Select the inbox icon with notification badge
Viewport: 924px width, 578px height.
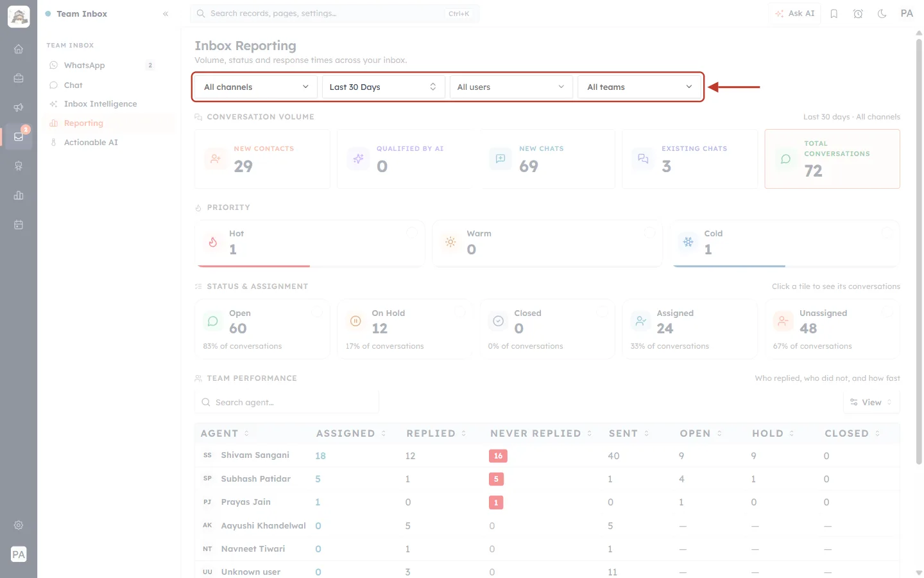click(x=19, y=136)
